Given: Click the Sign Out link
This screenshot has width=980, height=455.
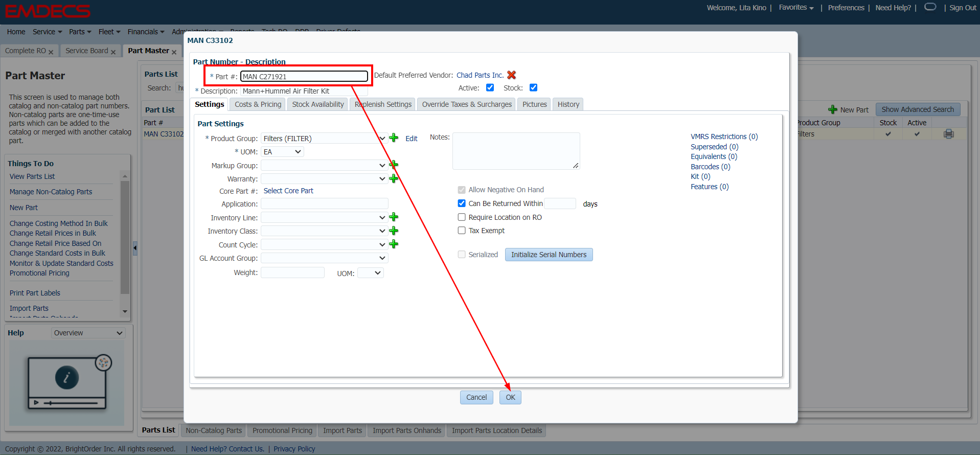Looking at the screenshot, I should click(963, 8).
